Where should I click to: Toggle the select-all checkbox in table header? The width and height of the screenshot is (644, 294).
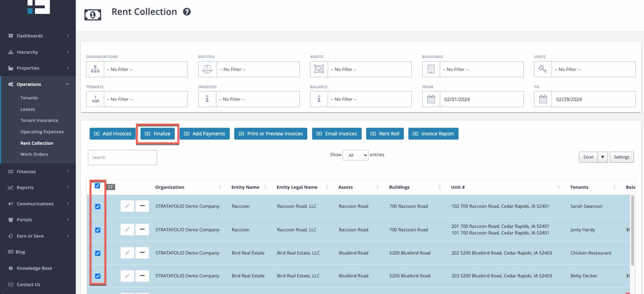click(x=98, y=186)
